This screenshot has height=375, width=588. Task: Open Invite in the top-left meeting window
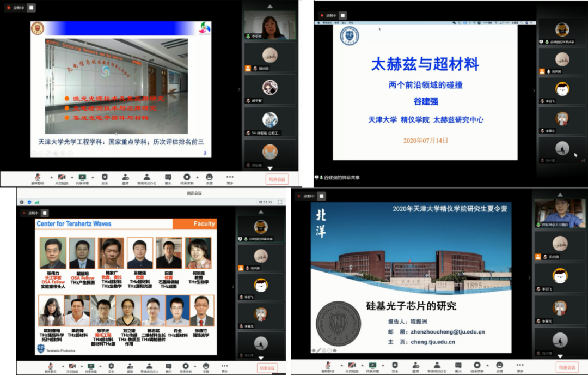click(x=126, y=179)
